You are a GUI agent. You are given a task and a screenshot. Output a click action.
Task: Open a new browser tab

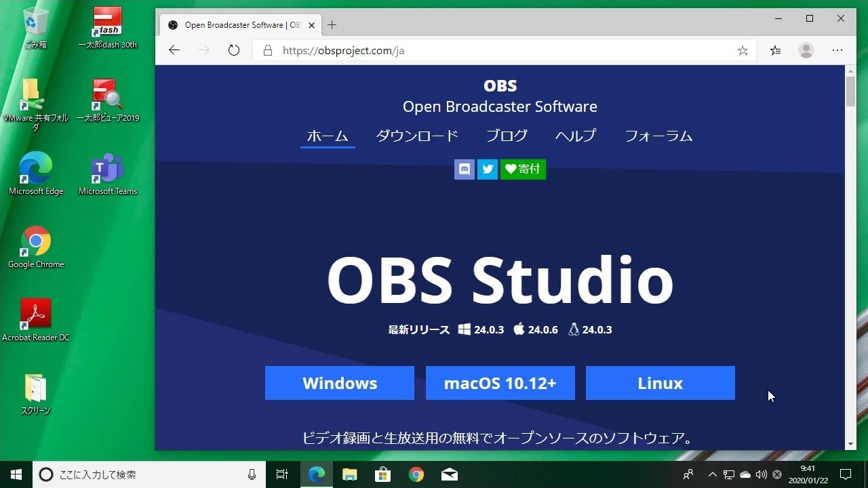point(332,25)
